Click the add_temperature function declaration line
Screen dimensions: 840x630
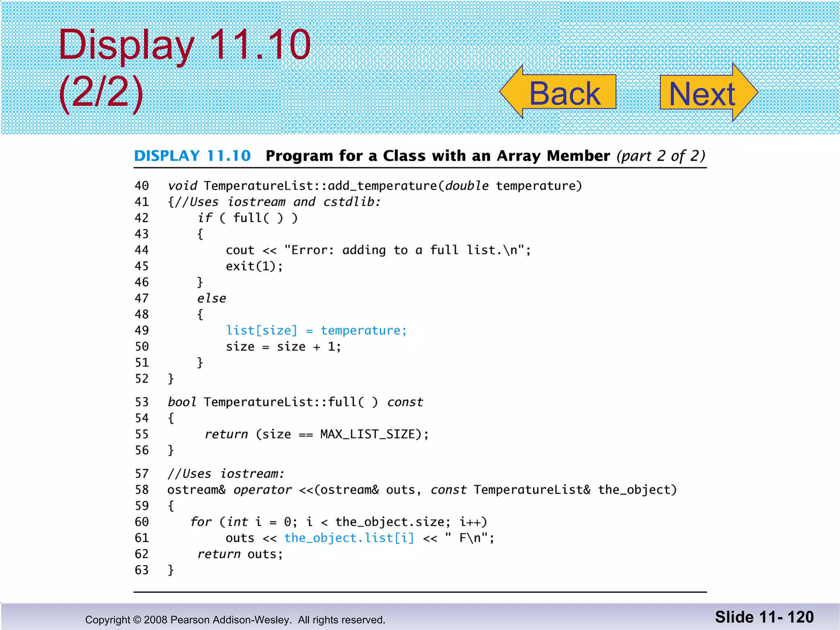coord(374,186)
